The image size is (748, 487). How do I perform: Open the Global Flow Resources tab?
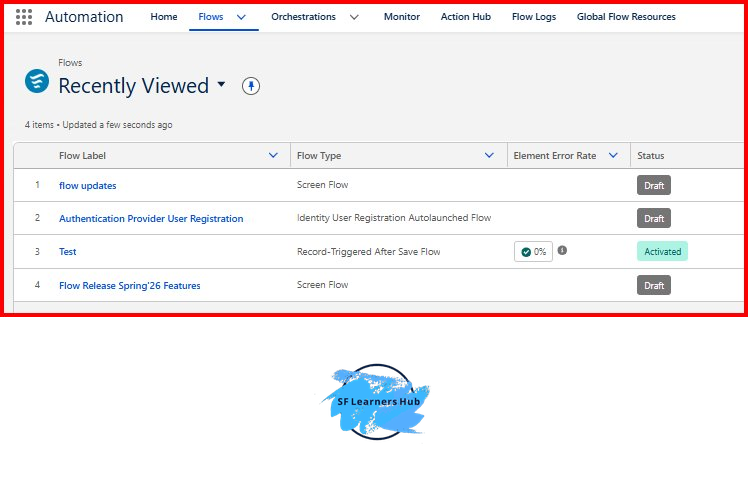(x=626, y=17)
